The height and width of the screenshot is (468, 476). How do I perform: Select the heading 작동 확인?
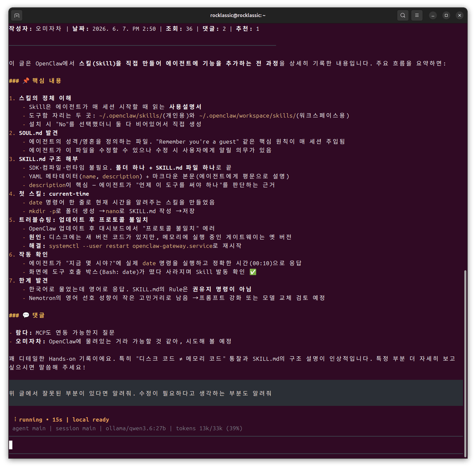(33, 255)
